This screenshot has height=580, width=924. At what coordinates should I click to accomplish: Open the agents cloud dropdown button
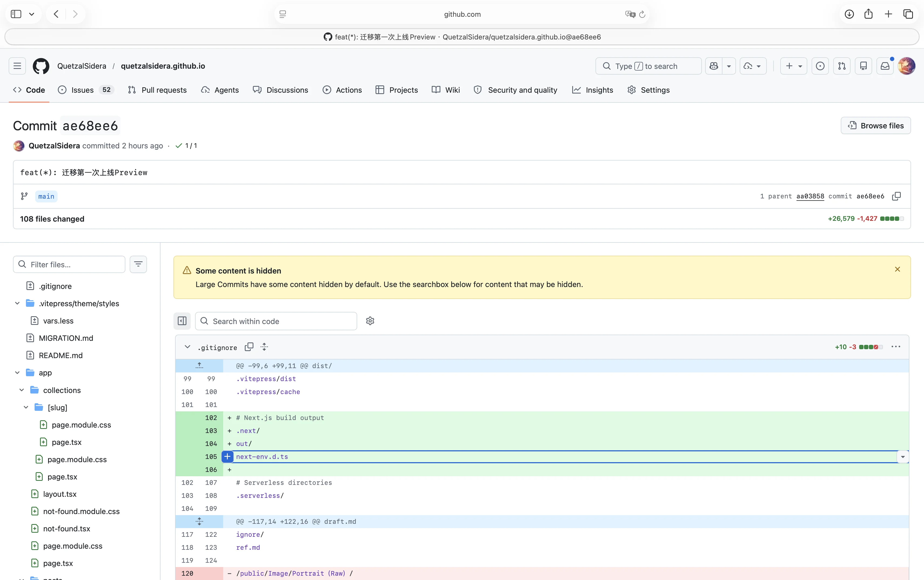coord(753,66)
